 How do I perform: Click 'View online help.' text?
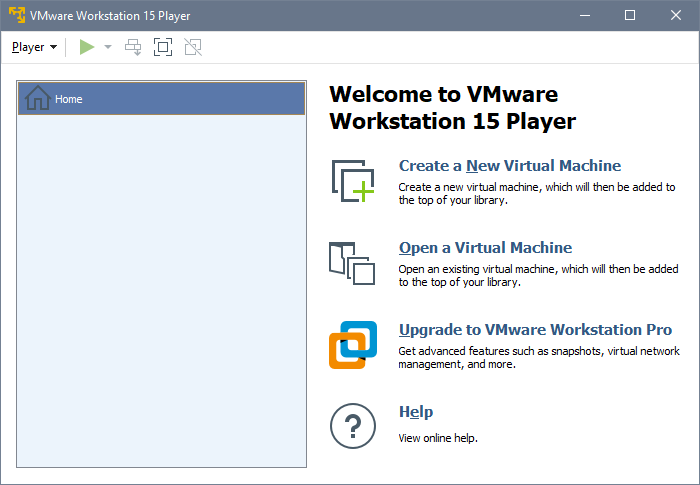(x=438, y=438)
